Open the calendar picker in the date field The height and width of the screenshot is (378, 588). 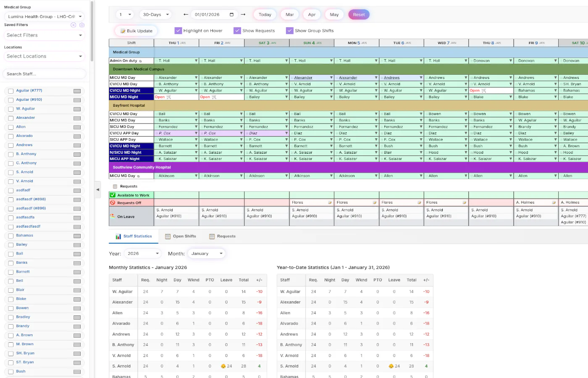pos(231,15)
